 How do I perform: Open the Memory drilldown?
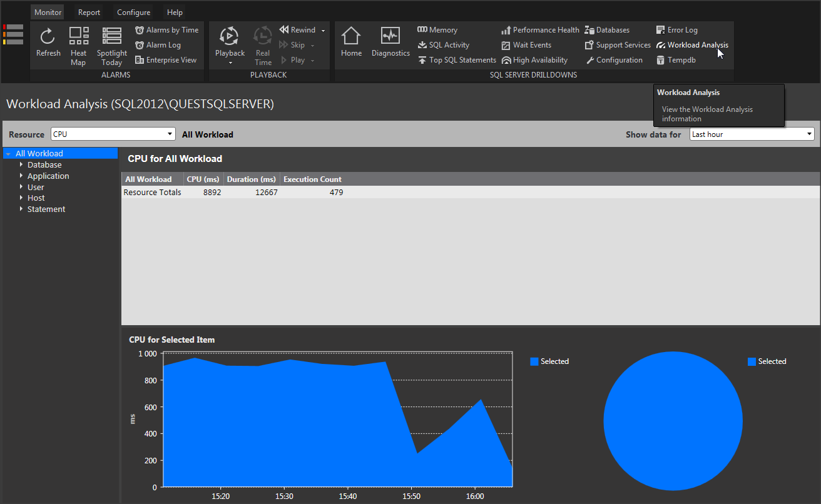pos(437,30)
